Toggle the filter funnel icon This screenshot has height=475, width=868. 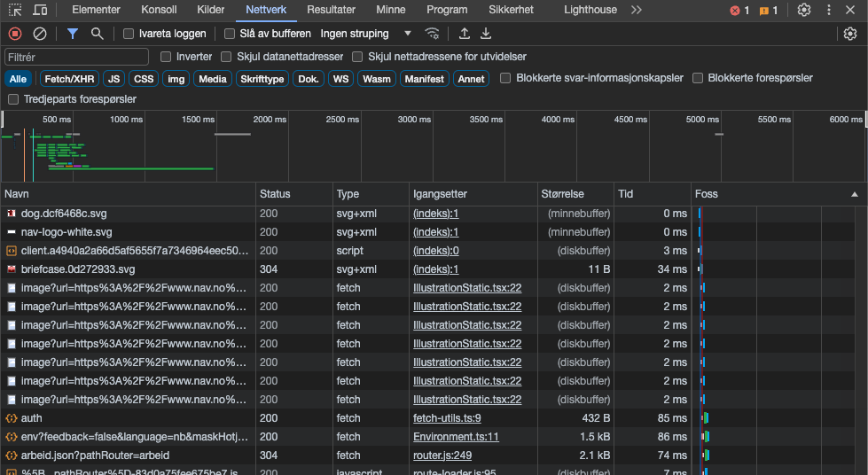point(73,34)
